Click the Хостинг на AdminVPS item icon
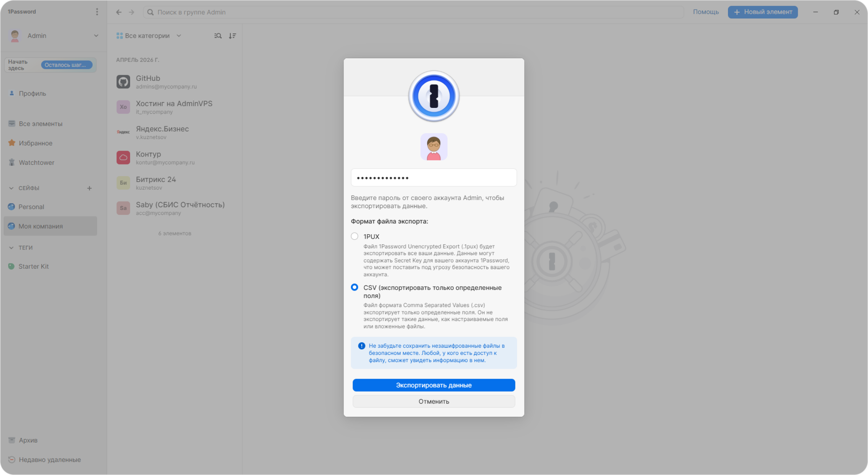The height and width of the screenshot is (475, 868). 123,107
